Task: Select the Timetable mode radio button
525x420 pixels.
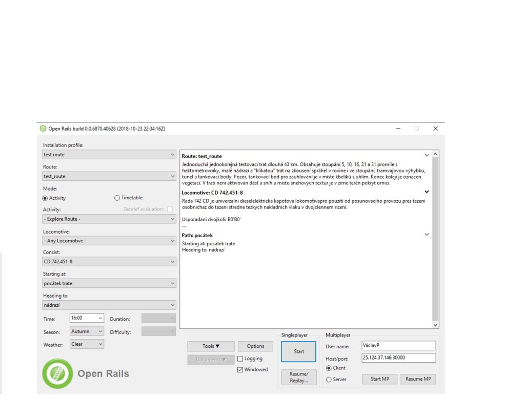Action: [x=117, y=198]
